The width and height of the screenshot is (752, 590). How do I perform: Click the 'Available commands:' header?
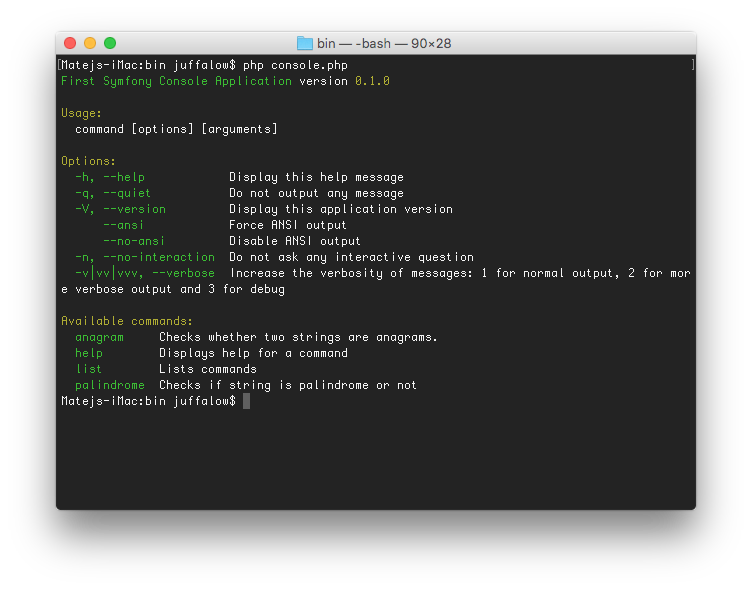[127, 321]
